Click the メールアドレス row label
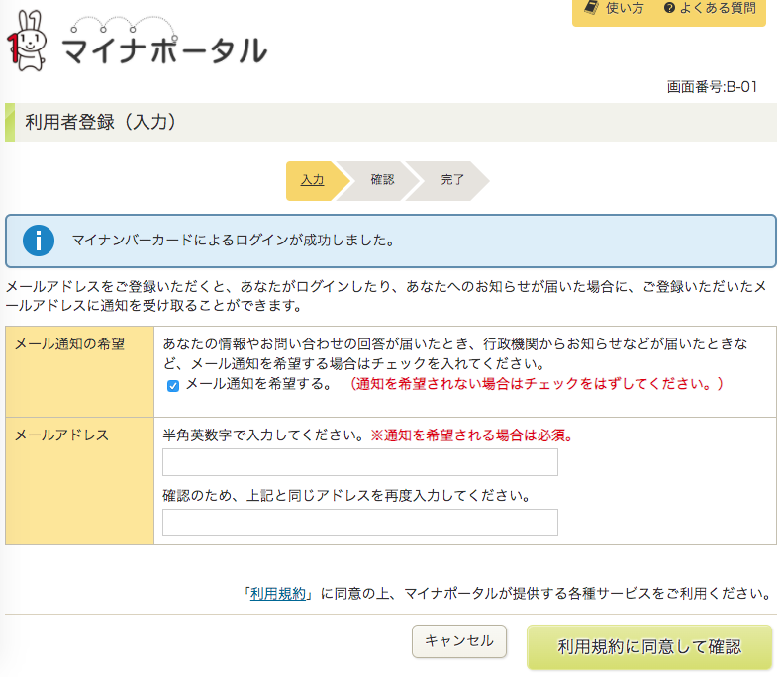 61,435
